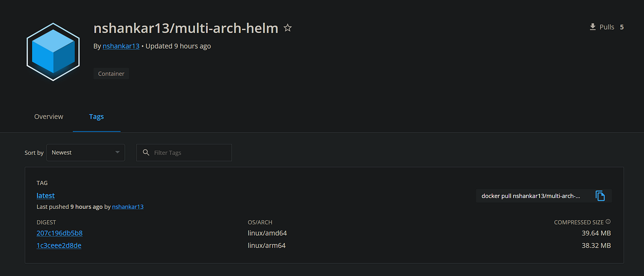Click the repository cube logo

[53, 51]
